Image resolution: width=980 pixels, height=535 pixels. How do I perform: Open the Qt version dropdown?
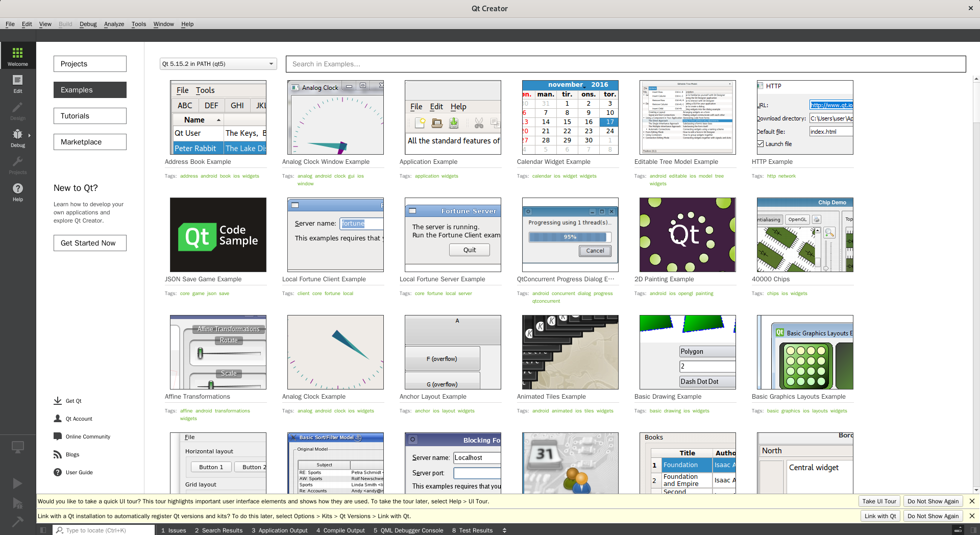tap(218, 64)
